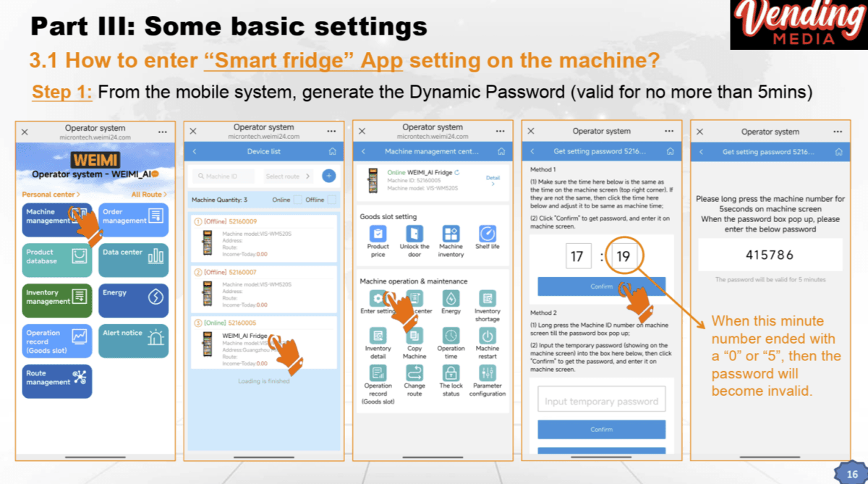This screenshot has height=484, width=868.
Task: Open the Parameter configuration icon
Action: [488, 373]
